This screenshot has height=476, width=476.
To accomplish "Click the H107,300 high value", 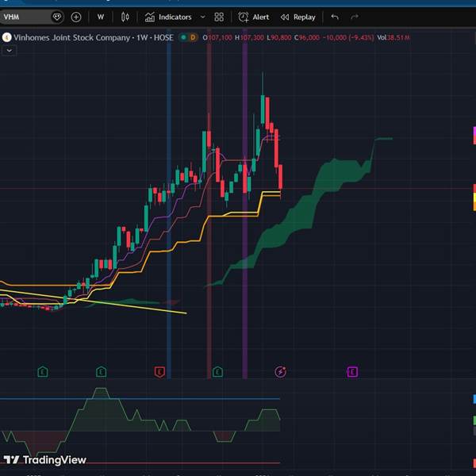I will tap(250, 37).
